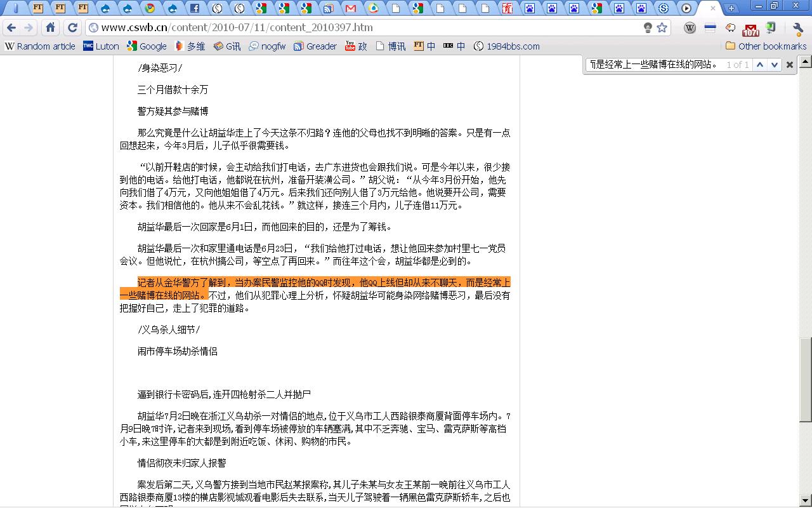
Task: Open the 多维 bookmark
Action: click(190, 46)
